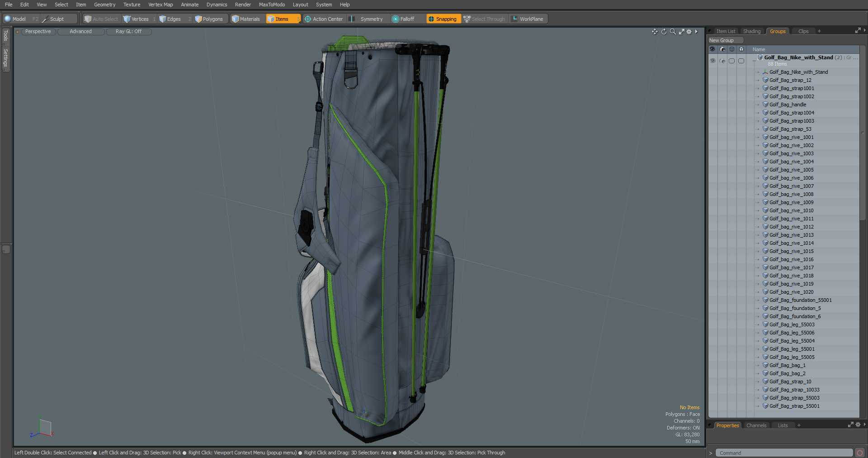Open the Advanced shading style dropdown
The width and height of the screenshot is (868, 458).
pos(81,32)
